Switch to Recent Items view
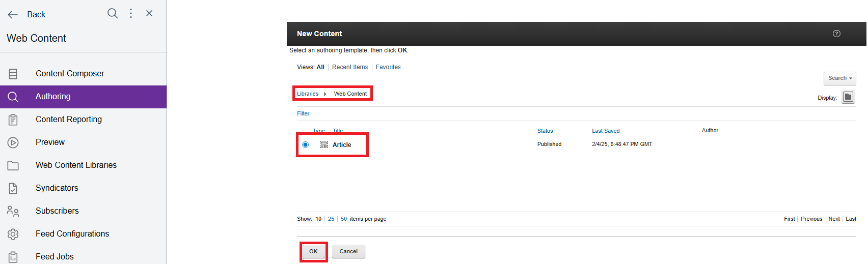 click(x=350, y=67)
